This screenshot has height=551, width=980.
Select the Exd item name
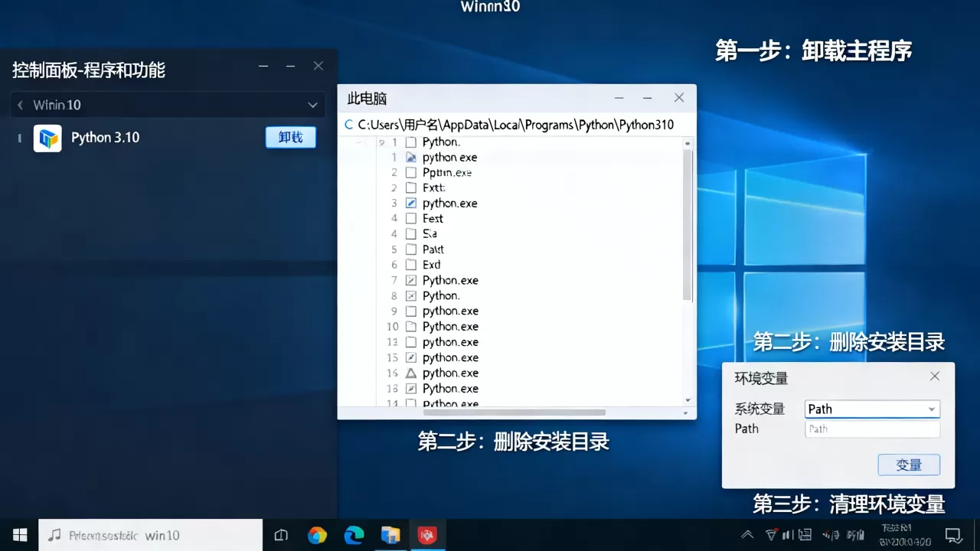pos(432,265)
